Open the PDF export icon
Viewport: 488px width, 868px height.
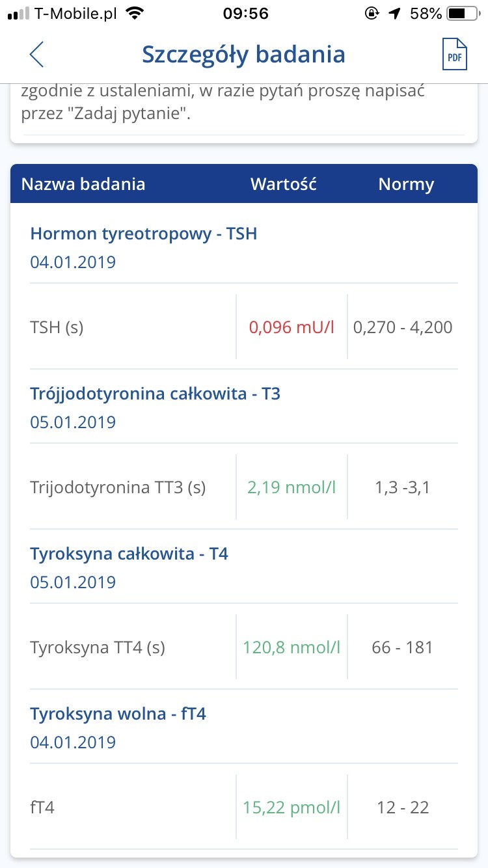click(x=454, y=55)
